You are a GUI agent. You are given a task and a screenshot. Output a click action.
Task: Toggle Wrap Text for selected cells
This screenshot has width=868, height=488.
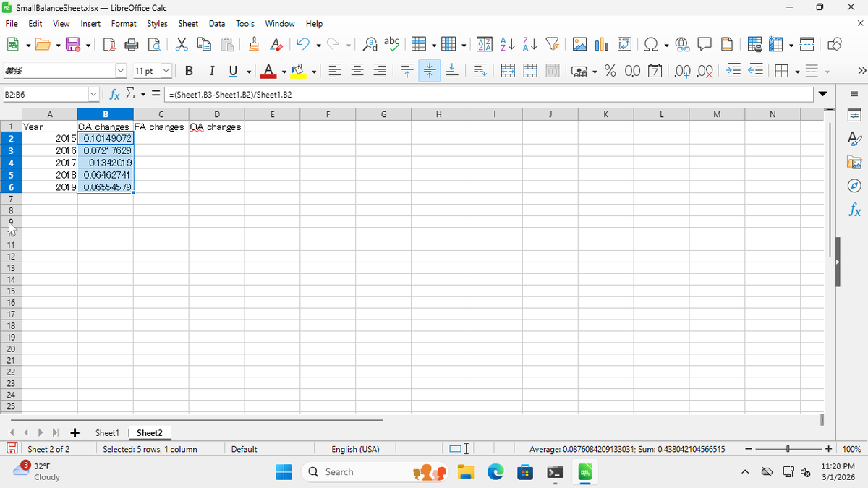click(x=480, y=71)
